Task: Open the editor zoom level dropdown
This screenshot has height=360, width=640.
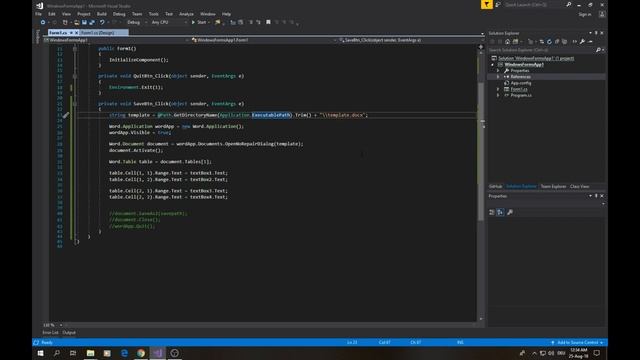Action: click(61, 325)
